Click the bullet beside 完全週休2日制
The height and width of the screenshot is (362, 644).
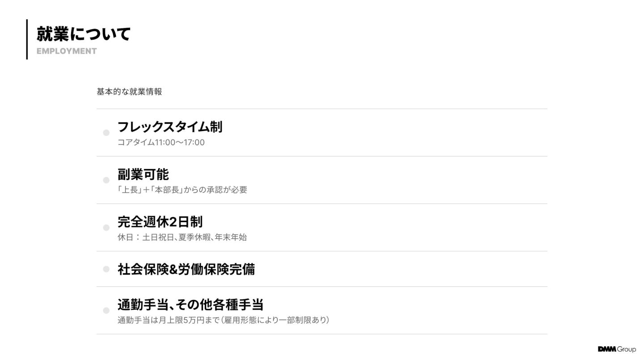pyautogui.click(x=106, y=227)
